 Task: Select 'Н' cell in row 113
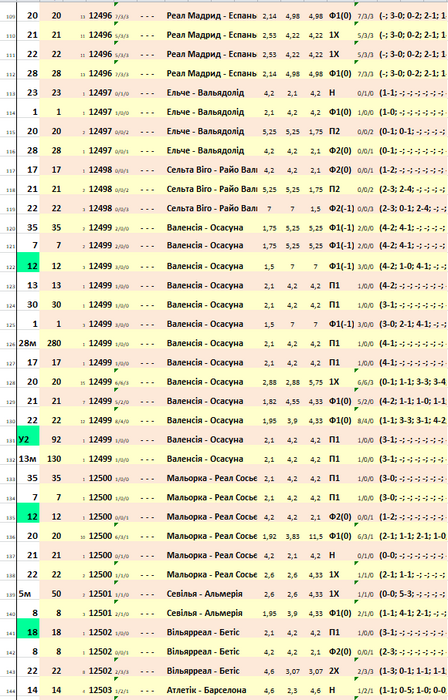click(x=332, y=93)
